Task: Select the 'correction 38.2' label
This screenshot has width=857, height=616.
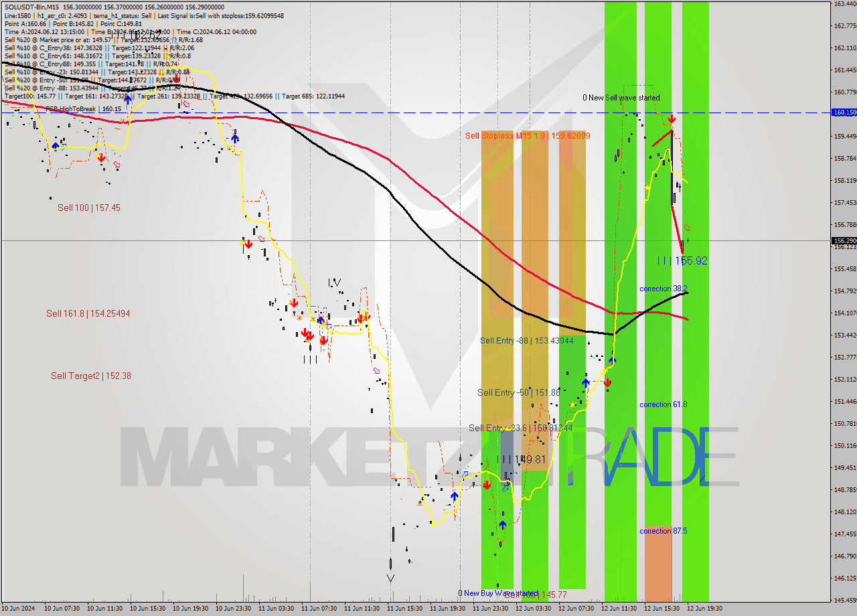Action: (663, 289)
